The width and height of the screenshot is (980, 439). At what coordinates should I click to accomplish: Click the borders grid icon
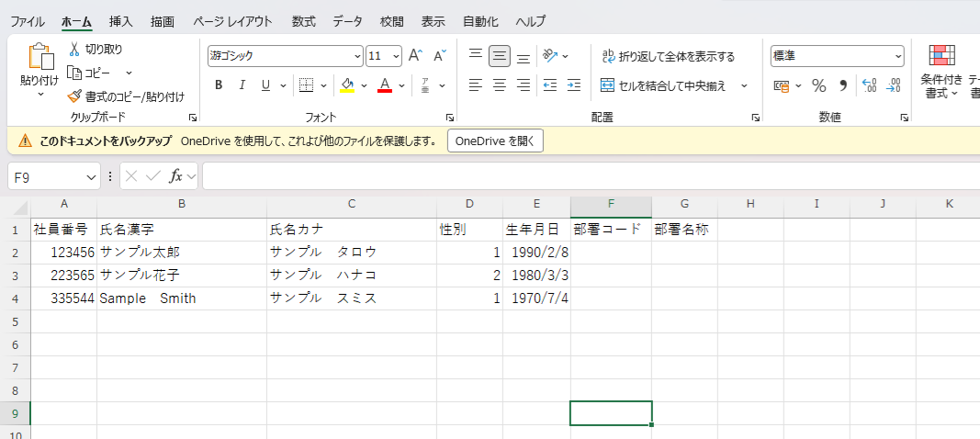307,85
